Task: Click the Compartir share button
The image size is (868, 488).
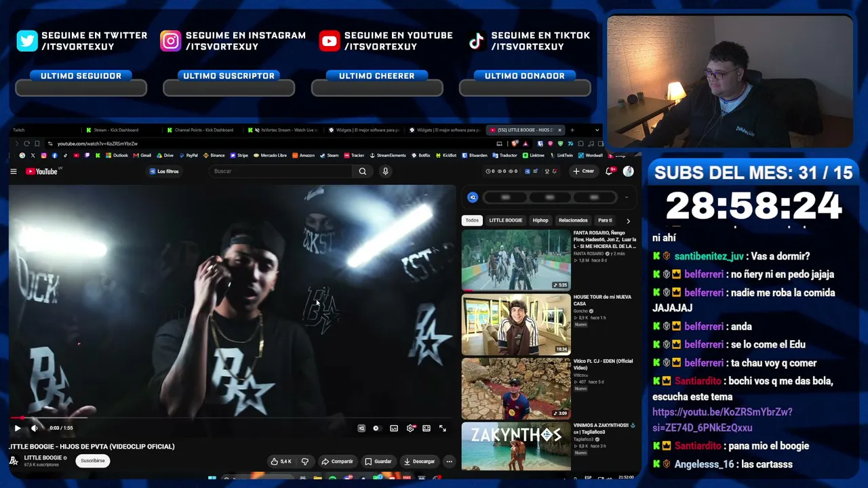Action: click(337, 462)
